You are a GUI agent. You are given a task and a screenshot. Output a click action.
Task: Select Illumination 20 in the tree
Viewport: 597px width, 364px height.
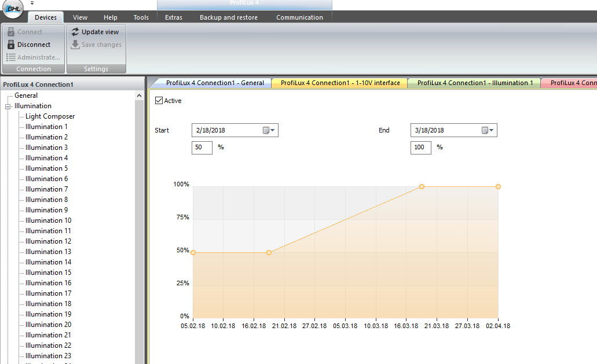(x=49, y=325)
